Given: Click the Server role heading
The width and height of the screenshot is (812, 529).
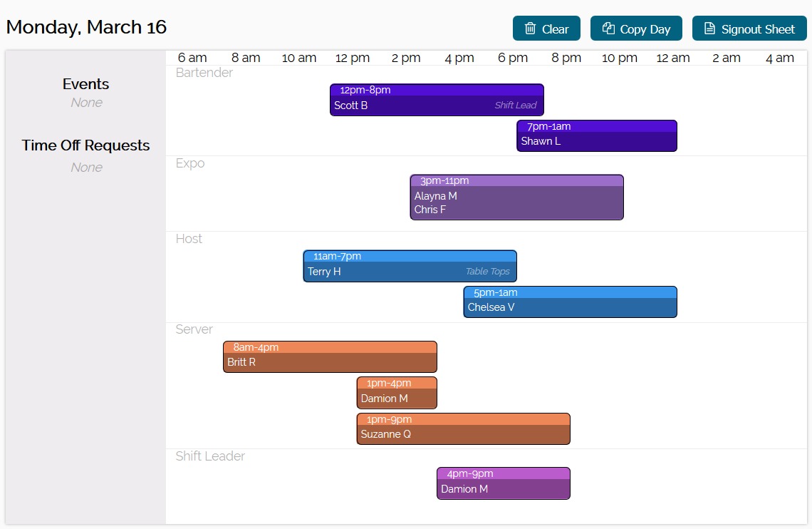Looking at the screenshot, I should pyautogui.click(x=194, y=329).
